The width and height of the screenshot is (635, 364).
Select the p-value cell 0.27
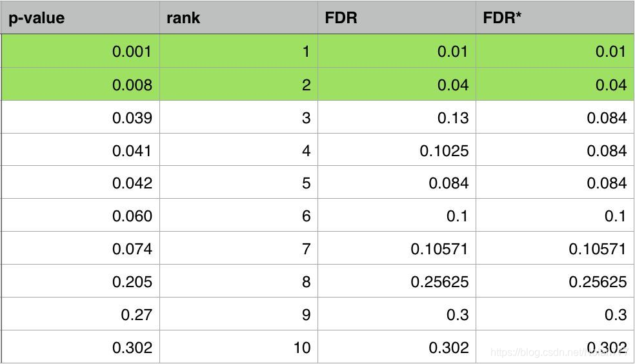tap(81, 314)
